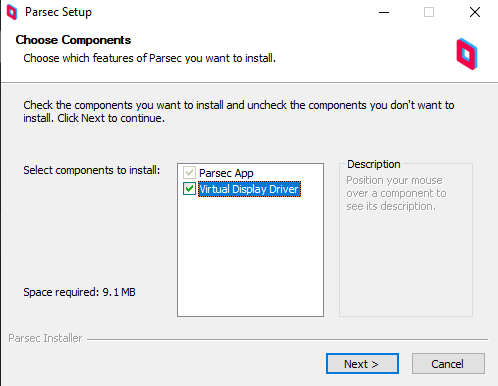This screenshot has width=498, height=386.
Task: Click the Description box placeholder text
Action: tap(396, 193)
